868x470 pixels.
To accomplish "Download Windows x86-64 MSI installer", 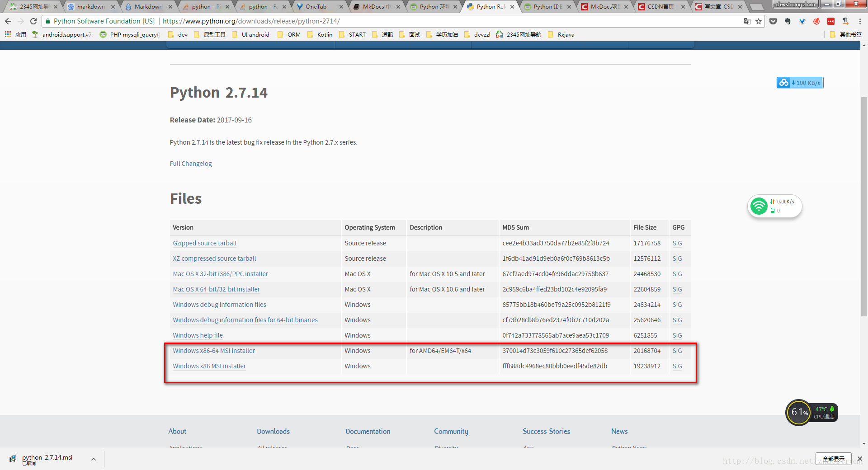I will 214,351.
